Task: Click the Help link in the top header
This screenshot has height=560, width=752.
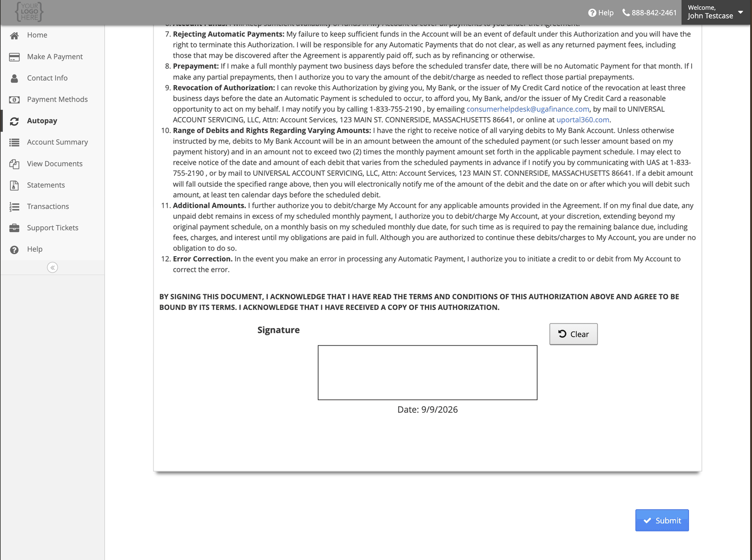Action: tap(601, 13)
